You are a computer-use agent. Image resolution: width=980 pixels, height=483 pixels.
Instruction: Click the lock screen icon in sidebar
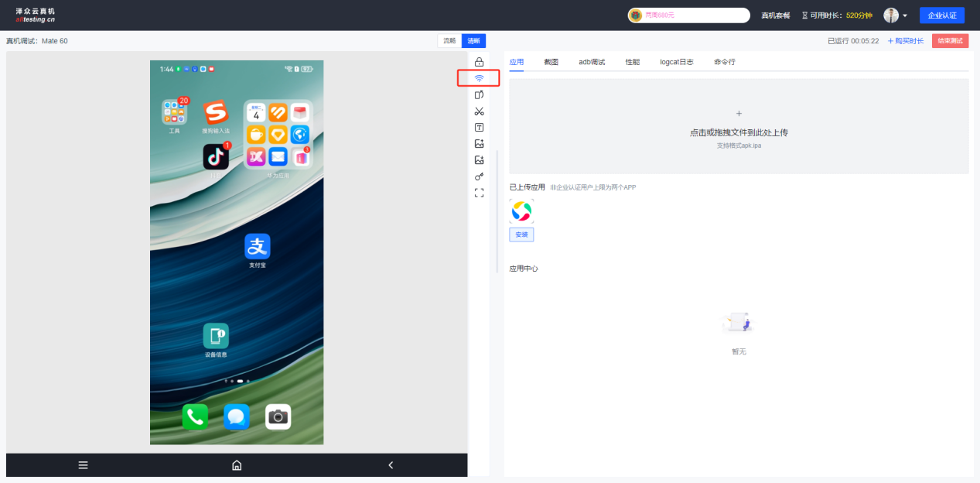pyautogui.click(x=479, y=62)
